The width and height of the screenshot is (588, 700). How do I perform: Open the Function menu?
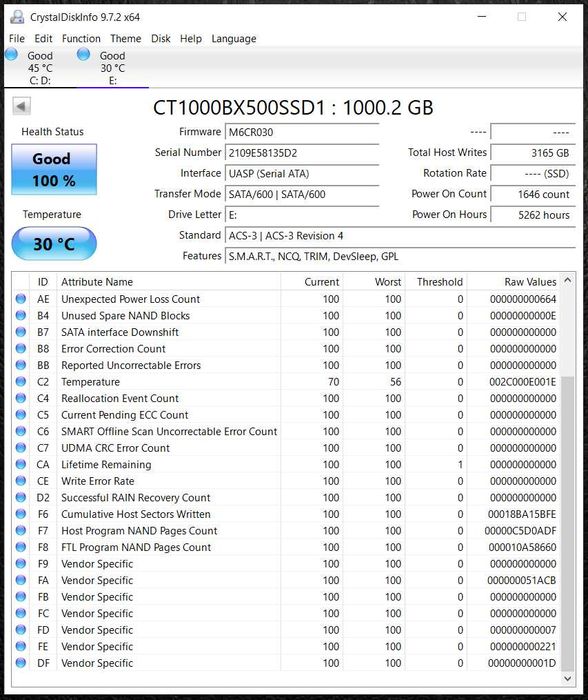click(x=81, y=39)
